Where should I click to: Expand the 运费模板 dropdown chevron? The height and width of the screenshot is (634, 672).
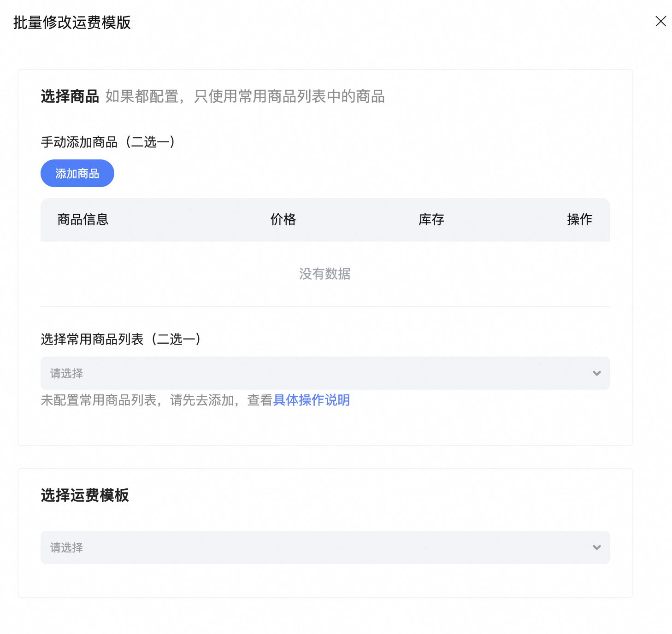point(596,547)
